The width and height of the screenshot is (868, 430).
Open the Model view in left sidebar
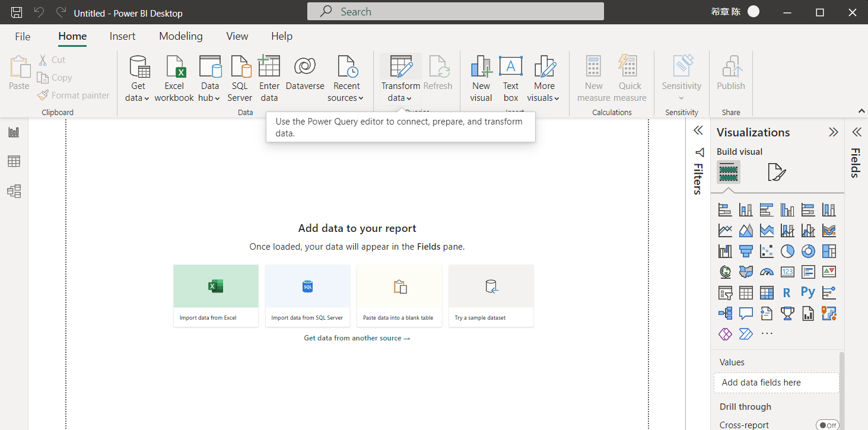(14, 191)
